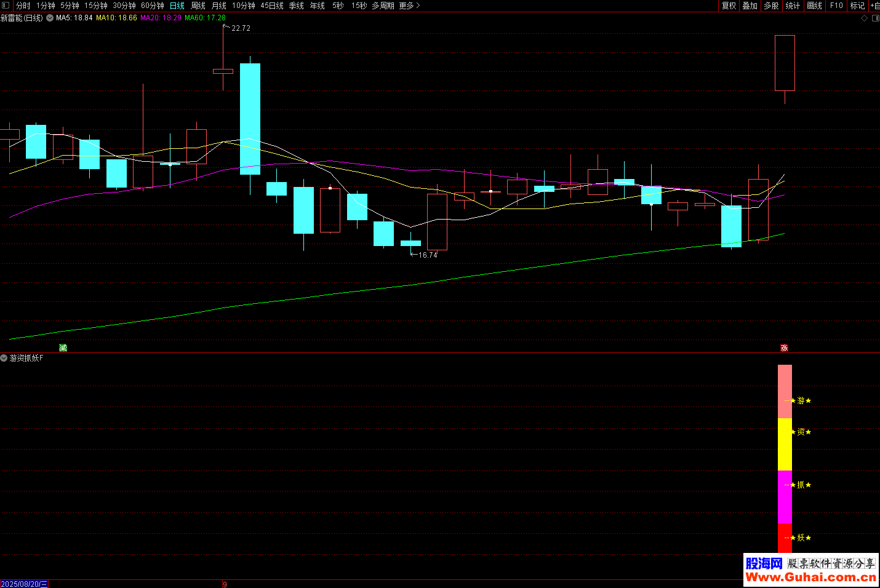Expand the 新雷能 main chart indicator dropdown
880x588 pixels.
point(50,18)
